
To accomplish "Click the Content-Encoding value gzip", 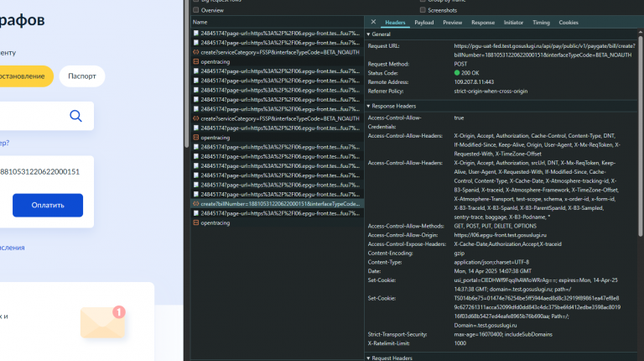I will click(460, 254).
